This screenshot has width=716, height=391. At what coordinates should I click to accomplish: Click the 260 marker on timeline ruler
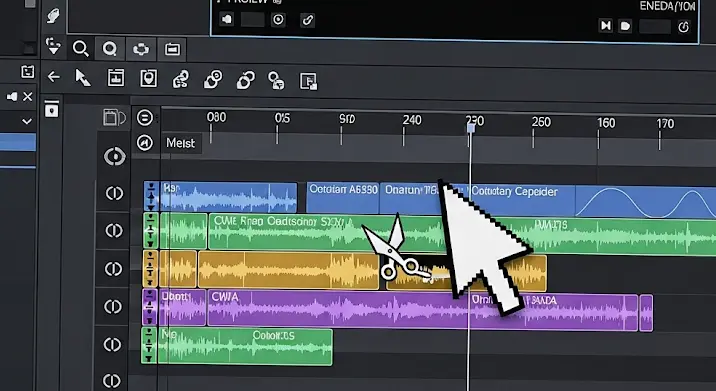click(x=541, y=122)
